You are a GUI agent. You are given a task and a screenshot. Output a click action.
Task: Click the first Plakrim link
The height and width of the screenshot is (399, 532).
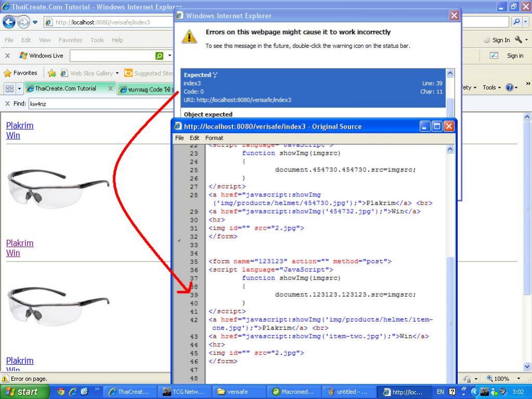20,125
